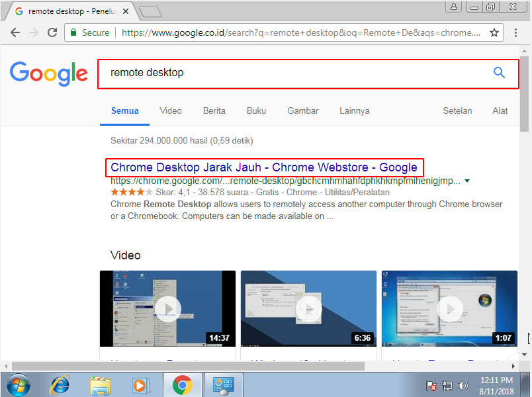Switch to the Berita search tab
Image resolution: width=532 pixels, height=397 pixels.
214,111
